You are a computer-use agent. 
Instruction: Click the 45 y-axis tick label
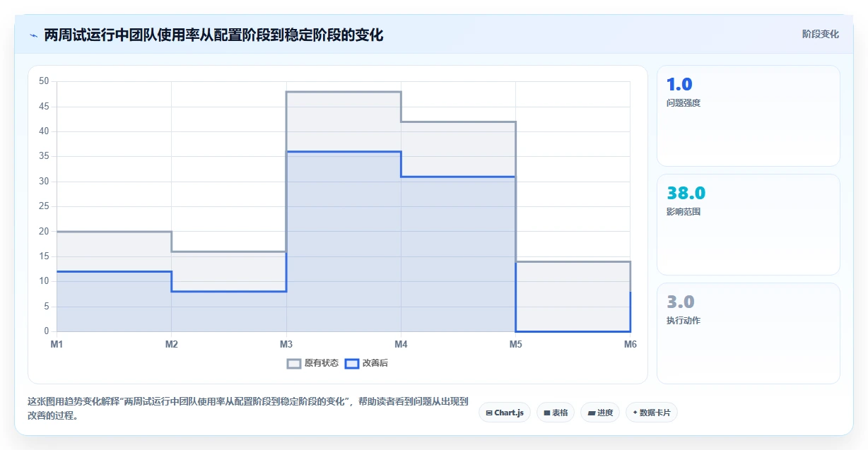click(x=44, y=107)
